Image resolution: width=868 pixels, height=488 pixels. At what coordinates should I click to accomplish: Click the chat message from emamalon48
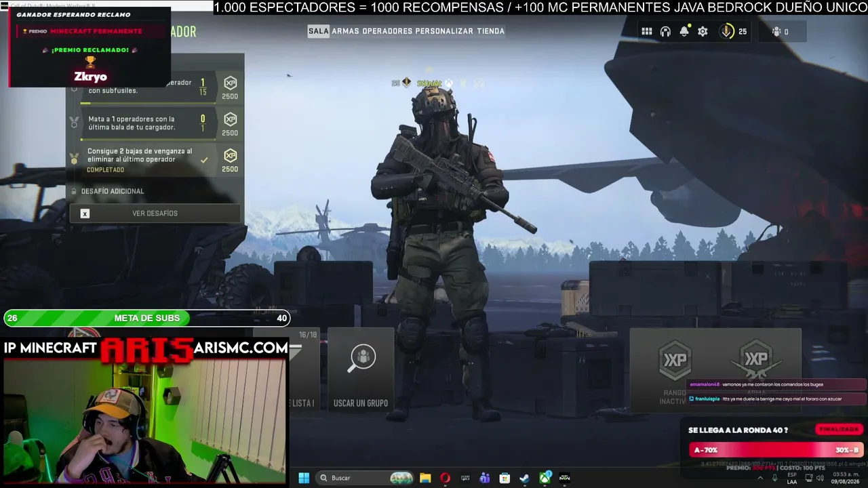[x=777, y=384]
